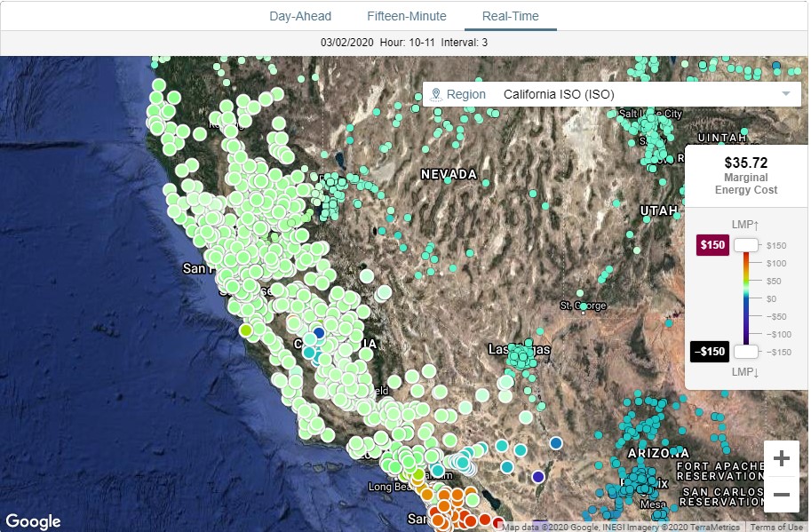811x532 pixels.
Task: Click the black −$150 LMP limit button
Action: click(x=710, y=352)
